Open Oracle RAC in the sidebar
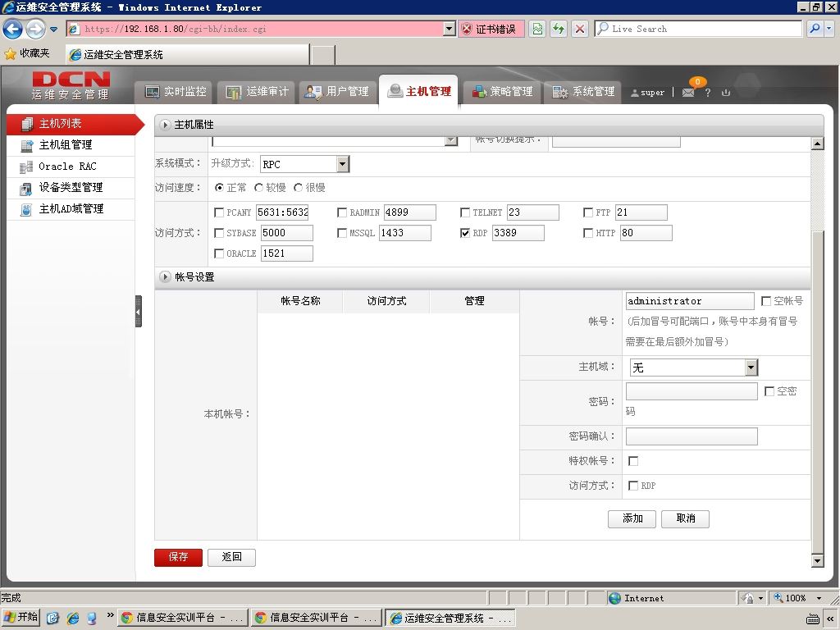Screen dimensions: 840x630 pyautogui.click(x=71, y=167)
